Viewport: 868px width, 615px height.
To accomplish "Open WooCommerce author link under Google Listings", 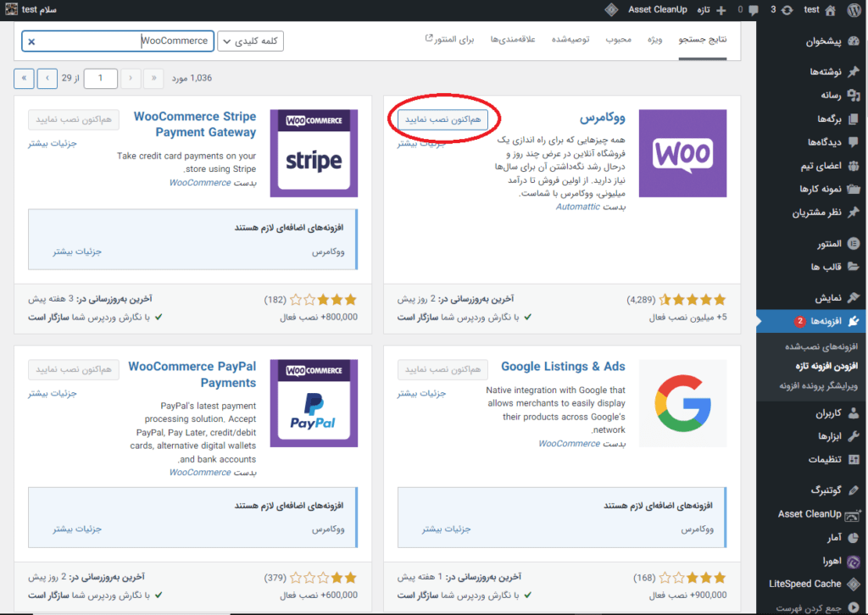I will click(x=569, y=444).
